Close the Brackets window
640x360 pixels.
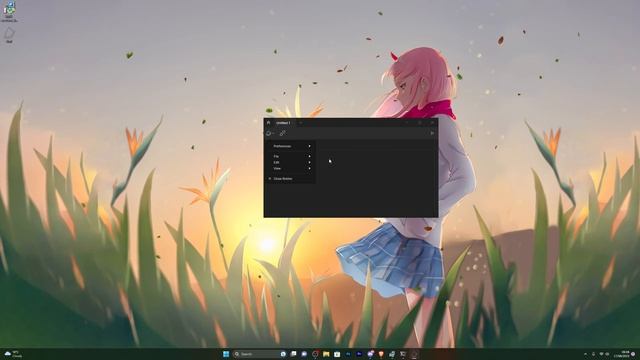click(x=432, y=122)
